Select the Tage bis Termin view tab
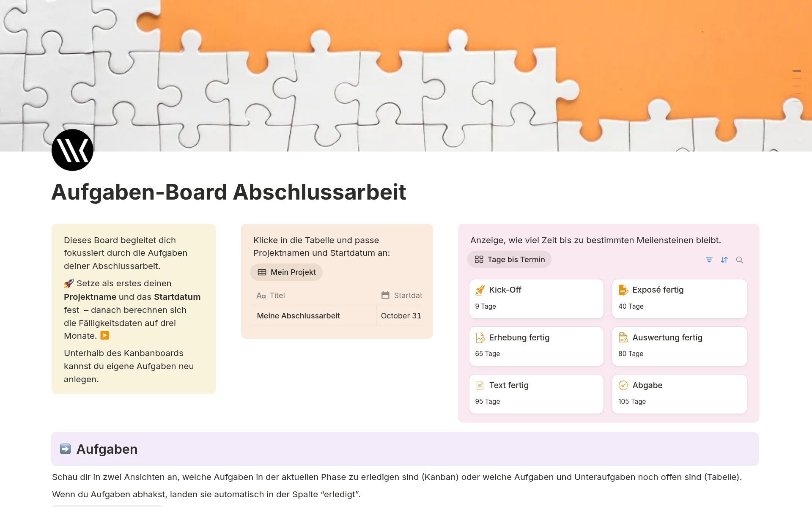Image resolution: width=812 pixels, height=507 pixels. coord(510,260)
